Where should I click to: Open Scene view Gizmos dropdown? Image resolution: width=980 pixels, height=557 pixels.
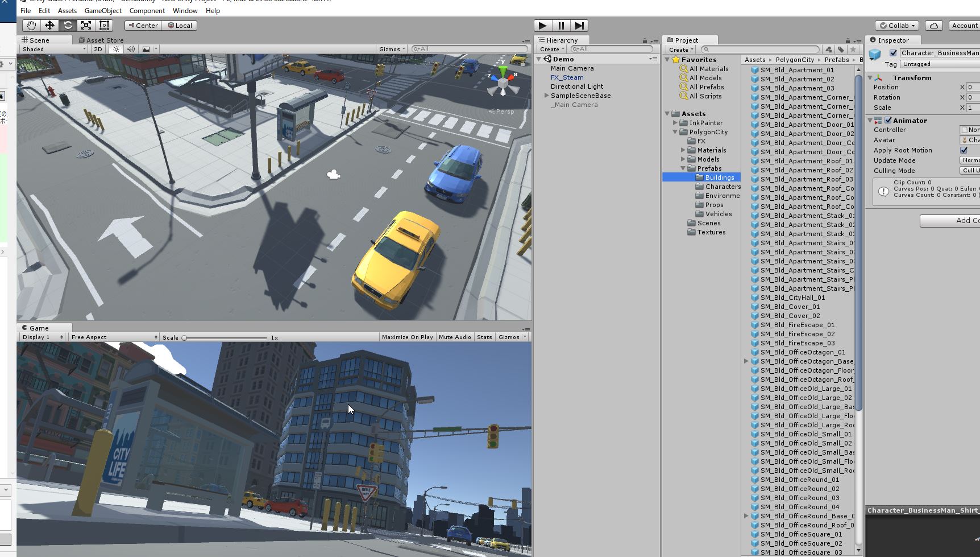coord(392,49)
